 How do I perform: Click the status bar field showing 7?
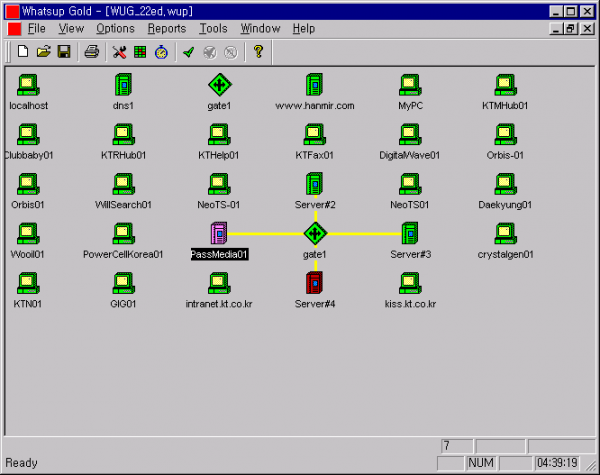click(x=457, y=446)
